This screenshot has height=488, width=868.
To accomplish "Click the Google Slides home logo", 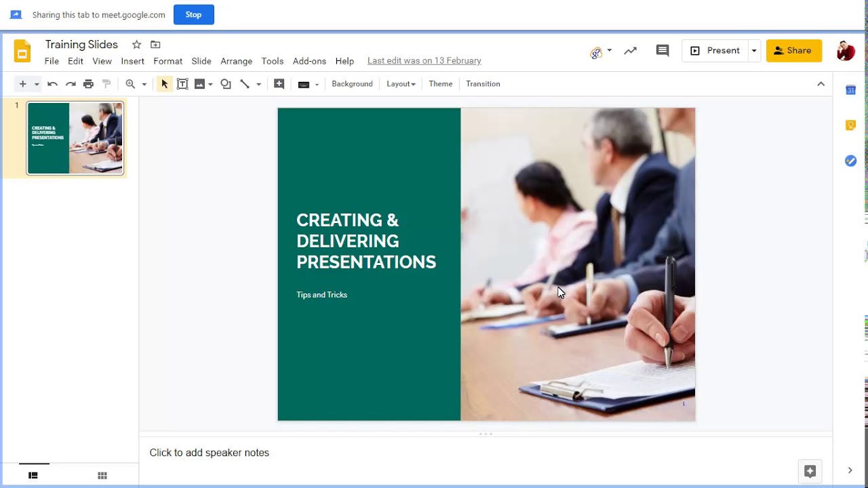I will (22, 52).
